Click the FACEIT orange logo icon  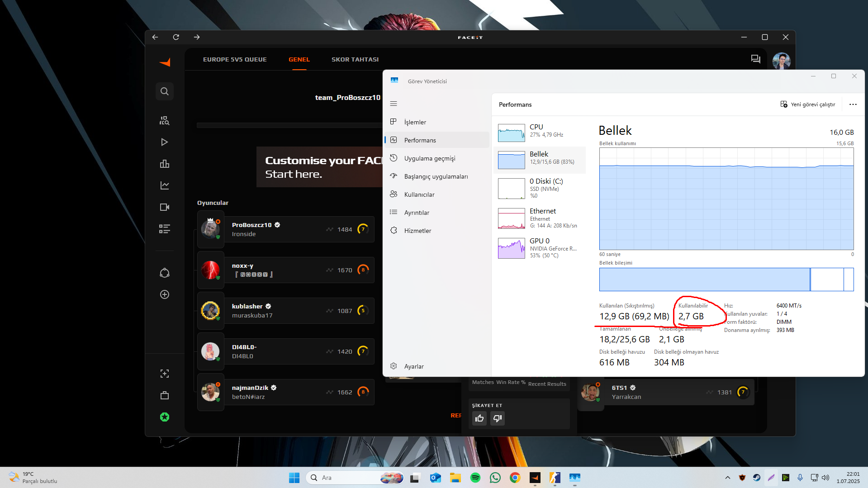(165, 62)
